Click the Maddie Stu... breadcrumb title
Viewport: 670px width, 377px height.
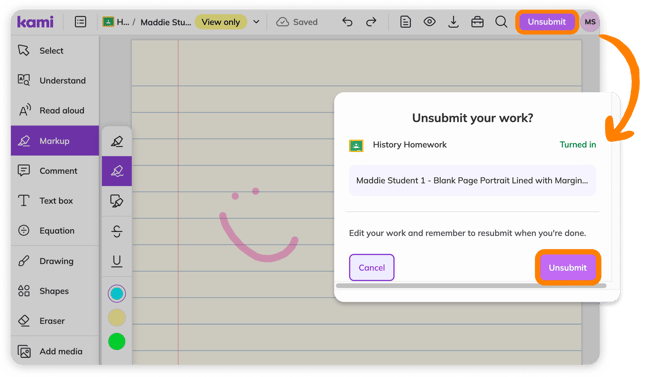point(166,22)
